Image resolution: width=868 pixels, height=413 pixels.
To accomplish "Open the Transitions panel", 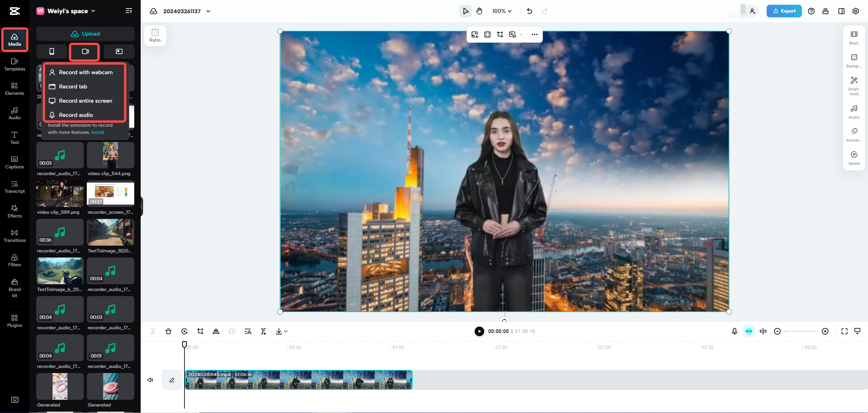I will point(14,236).
